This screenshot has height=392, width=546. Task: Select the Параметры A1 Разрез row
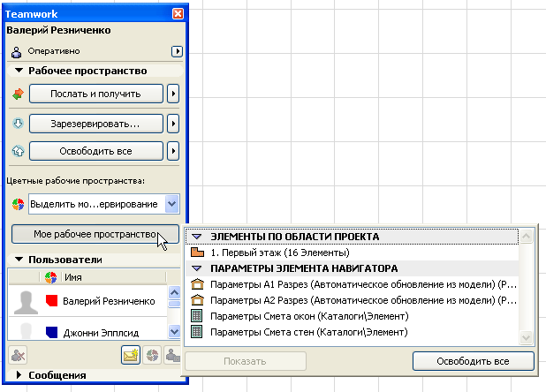tap(352, 284)
